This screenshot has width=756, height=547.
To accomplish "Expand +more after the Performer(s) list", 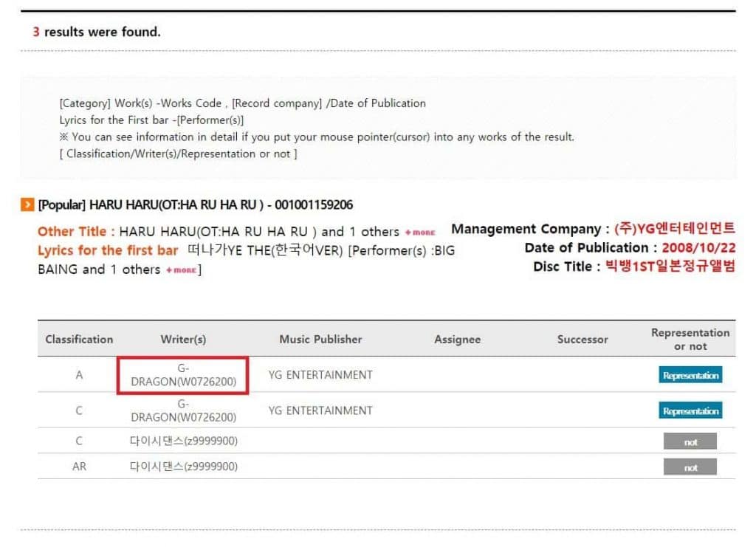I will tap(181, 270).
